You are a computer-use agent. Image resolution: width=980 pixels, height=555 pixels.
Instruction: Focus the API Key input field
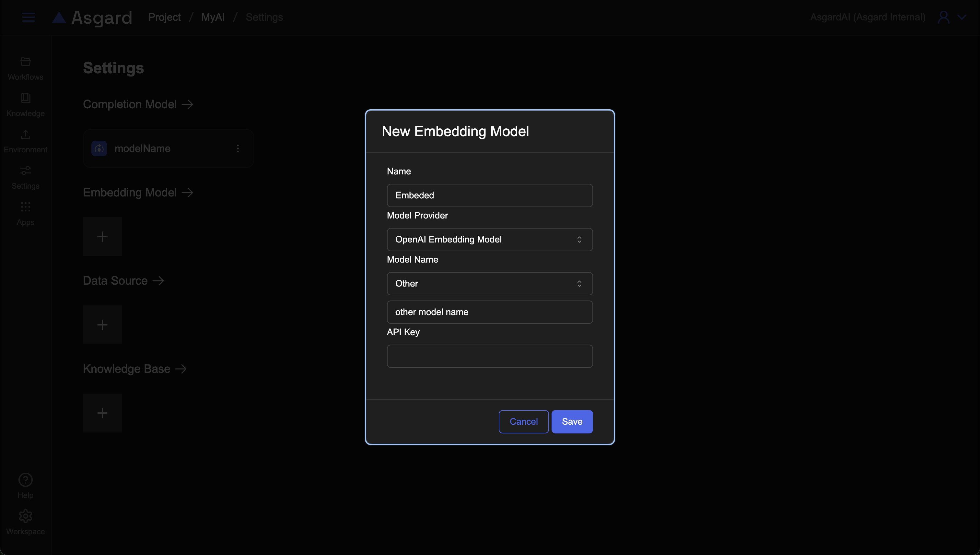pyautogui.click(x=489, y=356)
